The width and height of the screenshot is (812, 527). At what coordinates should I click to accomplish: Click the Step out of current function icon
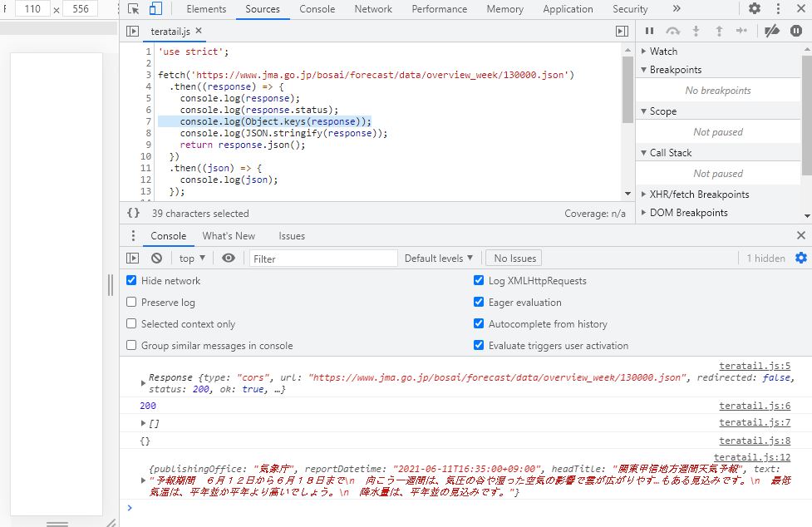click(x=720, y=31)
